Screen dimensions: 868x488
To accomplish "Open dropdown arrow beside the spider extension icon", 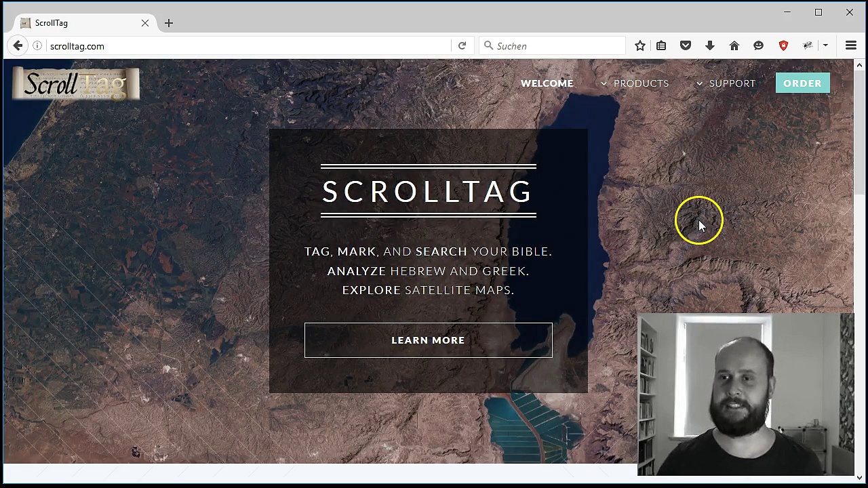I will click(x=825, y=46).
